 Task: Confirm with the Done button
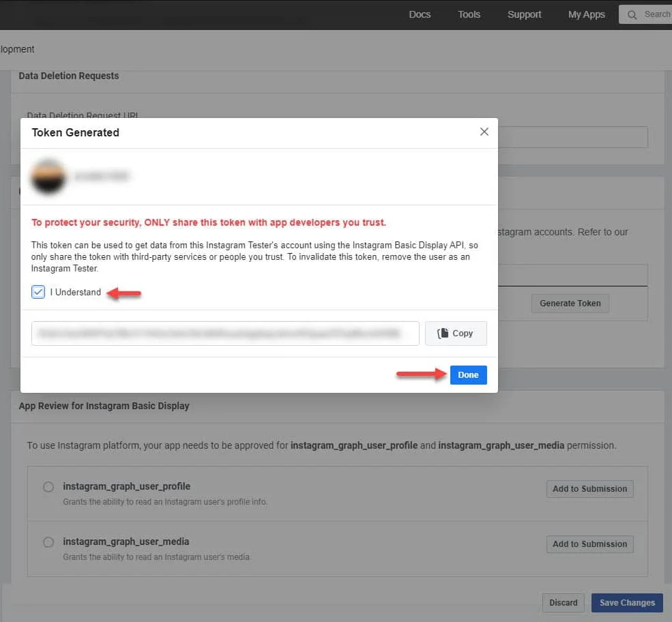(468, 375)
